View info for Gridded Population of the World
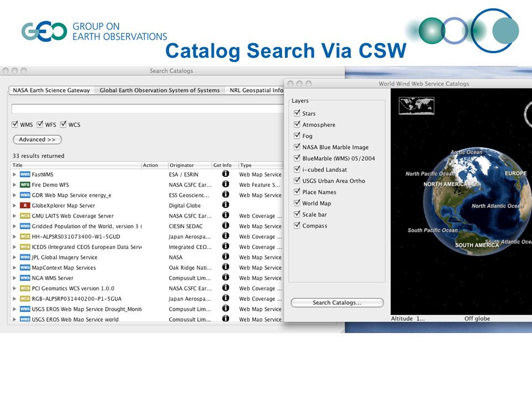This screenshot has height=399, width=532. (226, 226)
